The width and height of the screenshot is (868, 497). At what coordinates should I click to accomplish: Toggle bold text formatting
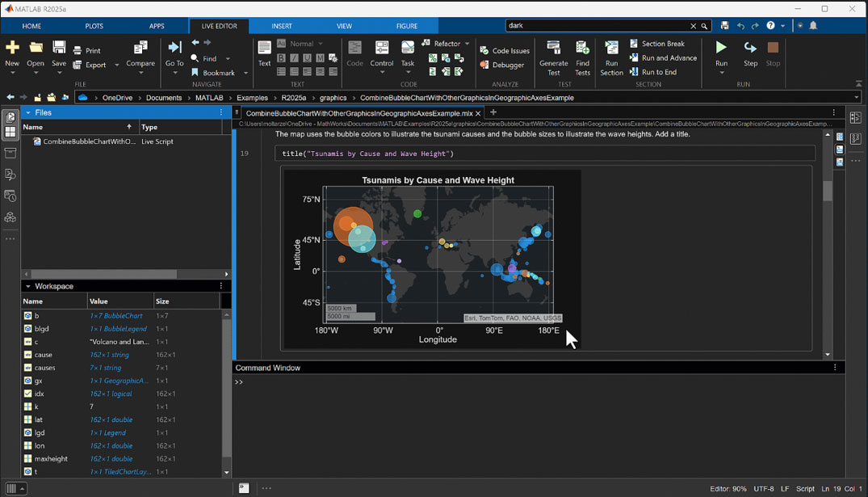pos(281,57)
